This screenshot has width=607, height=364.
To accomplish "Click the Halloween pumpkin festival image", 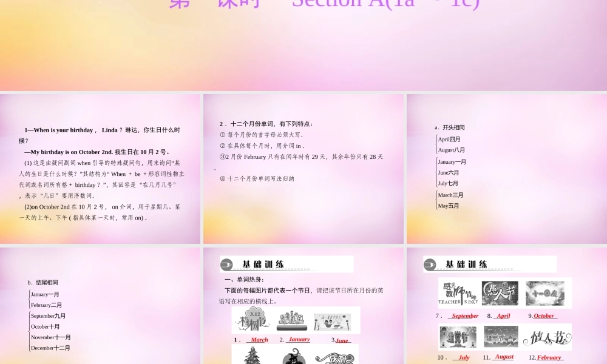I will pos(294,357).
